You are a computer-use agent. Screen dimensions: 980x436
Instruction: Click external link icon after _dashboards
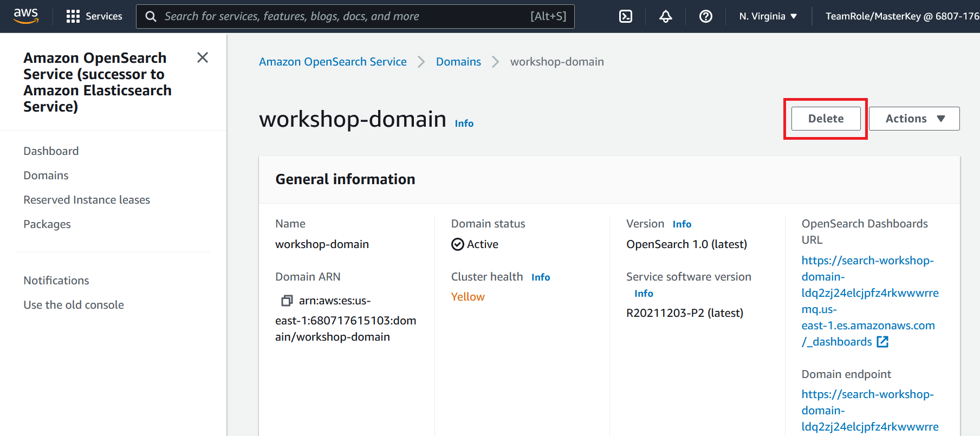coord(882,342)
